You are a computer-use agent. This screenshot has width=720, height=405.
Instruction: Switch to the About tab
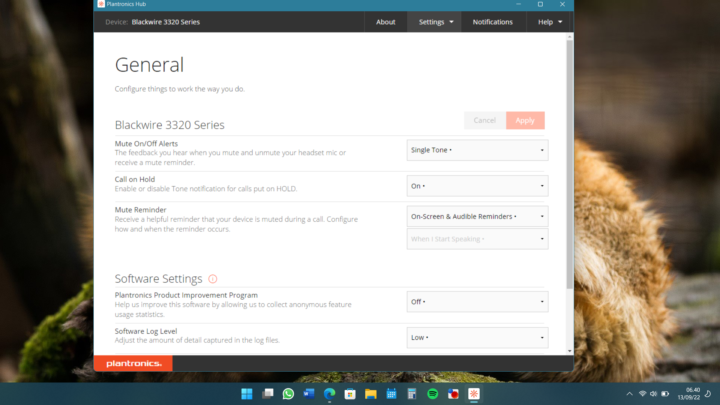click(385, 22)
